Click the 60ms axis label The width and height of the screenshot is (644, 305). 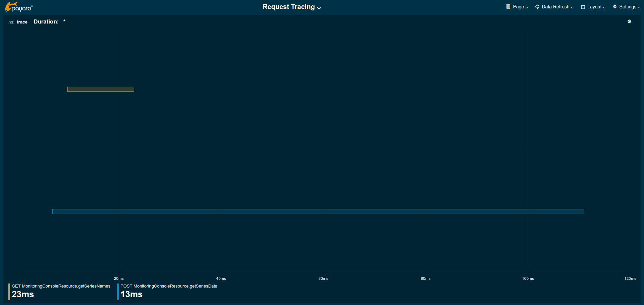tap(323, 278)
